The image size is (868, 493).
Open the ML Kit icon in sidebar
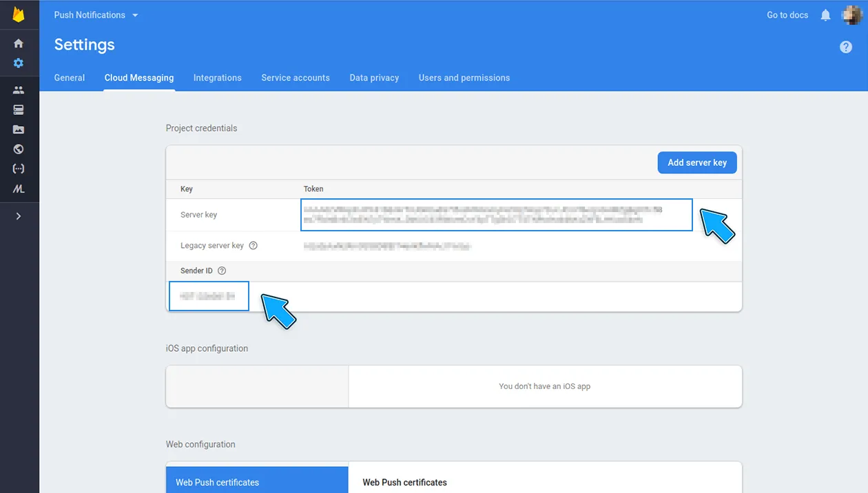point(19,189)
